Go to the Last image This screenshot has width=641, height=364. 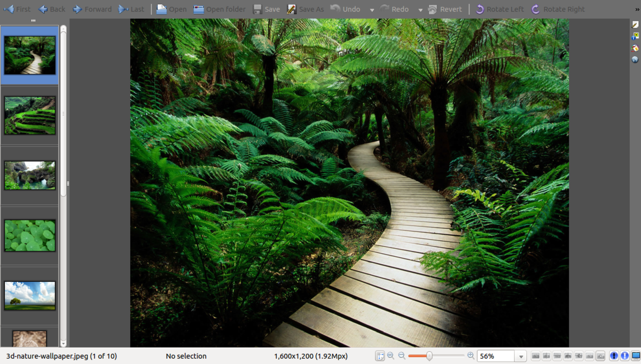click(131, 9)
